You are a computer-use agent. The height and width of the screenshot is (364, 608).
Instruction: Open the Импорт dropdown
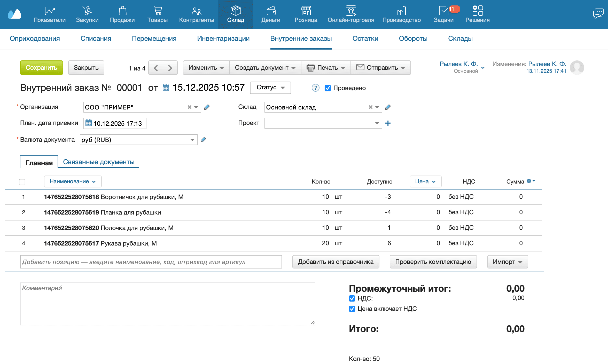pos(507,262)
